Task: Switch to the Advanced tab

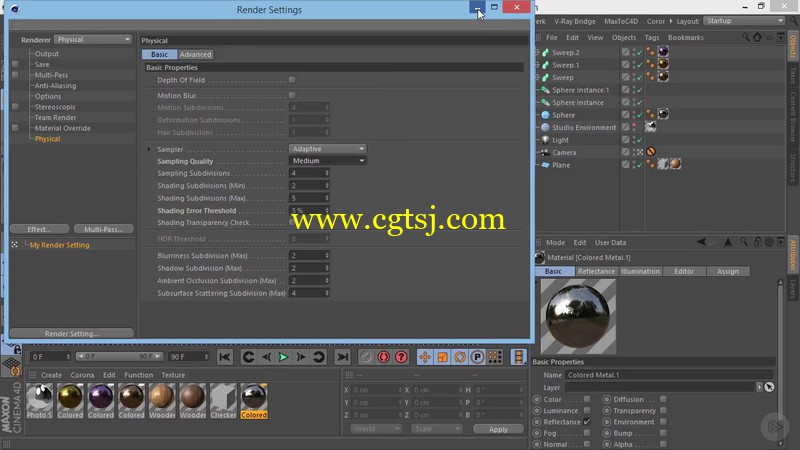Action: point(195,54)
